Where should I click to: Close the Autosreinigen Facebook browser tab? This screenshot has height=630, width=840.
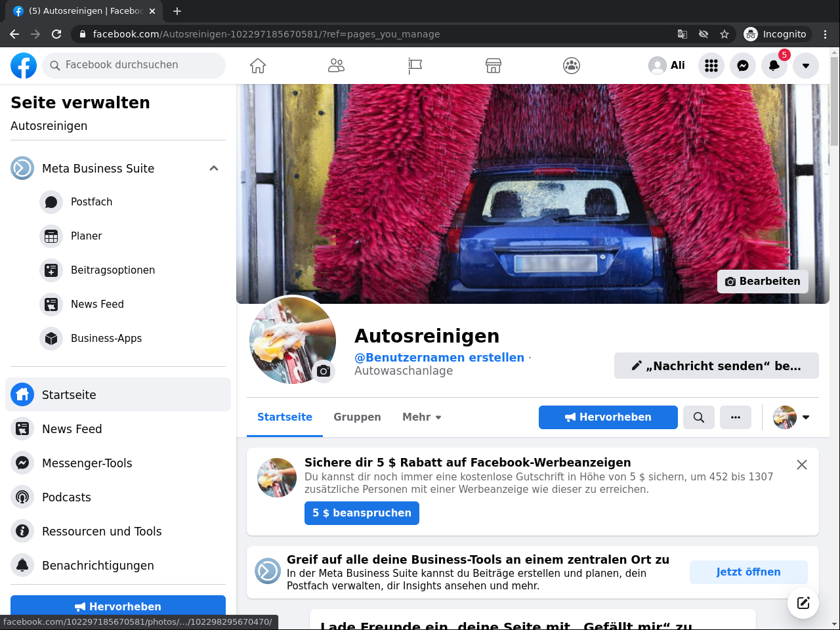152,11
